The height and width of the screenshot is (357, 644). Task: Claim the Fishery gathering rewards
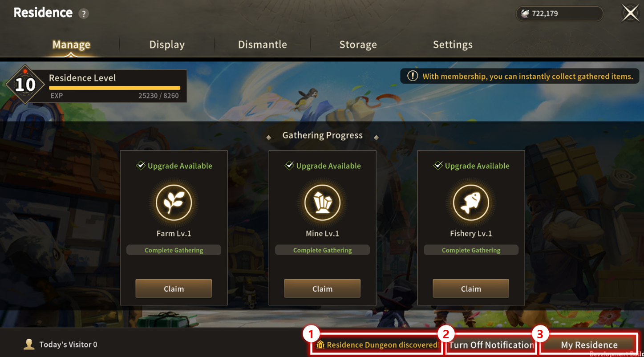tap(471, 288)
